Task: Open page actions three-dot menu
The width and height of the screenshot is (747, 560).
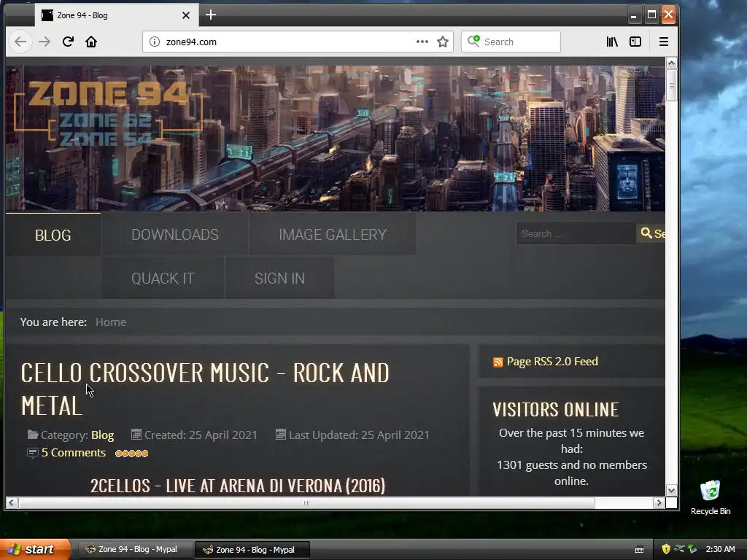Action: 422,42
